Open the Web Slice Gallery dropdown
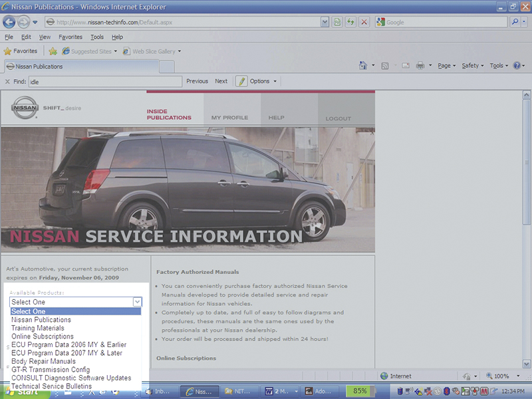Screen dimensions: 532x399 (x=152, y=52)
